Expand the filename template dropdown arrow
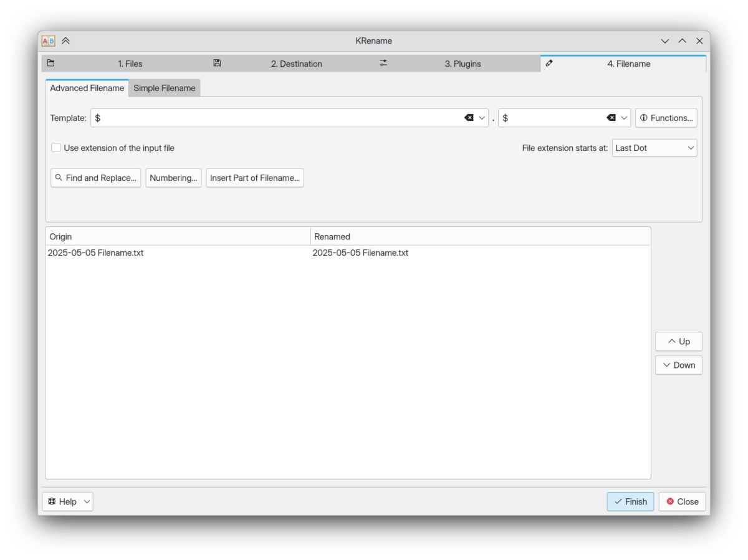The image size is (748, 560). tap(482, 118)
